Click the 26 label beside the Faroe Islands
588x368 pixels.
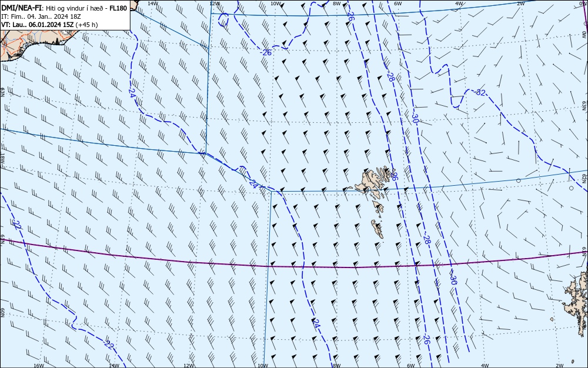click(x=393, y=175)
